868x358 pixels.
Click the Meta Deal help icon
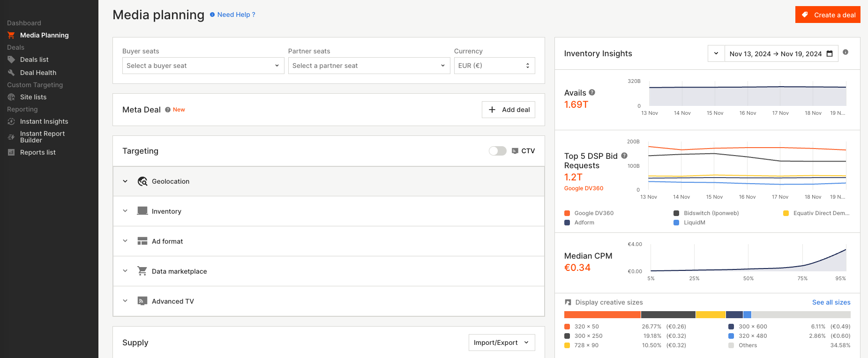[168, 110]
